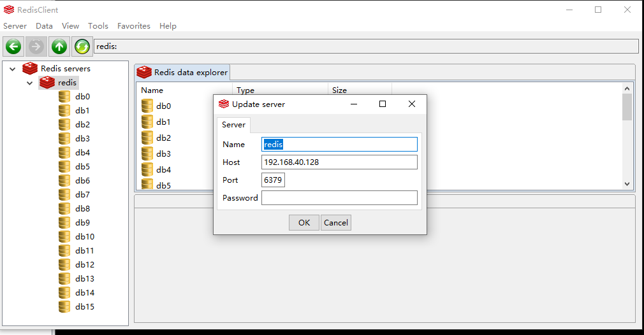
Task: Open the Help menu
Action: [x=168, y=26]
